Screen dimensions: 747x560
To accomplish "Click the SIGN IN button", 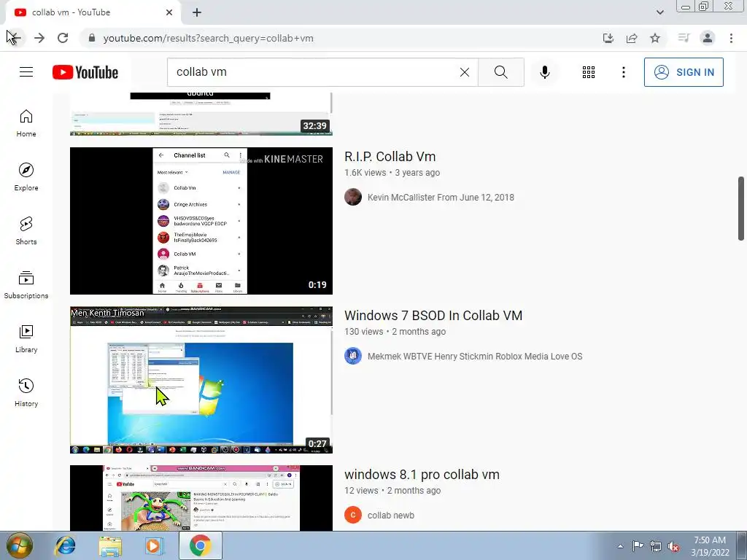I will (x=684, y=72).
